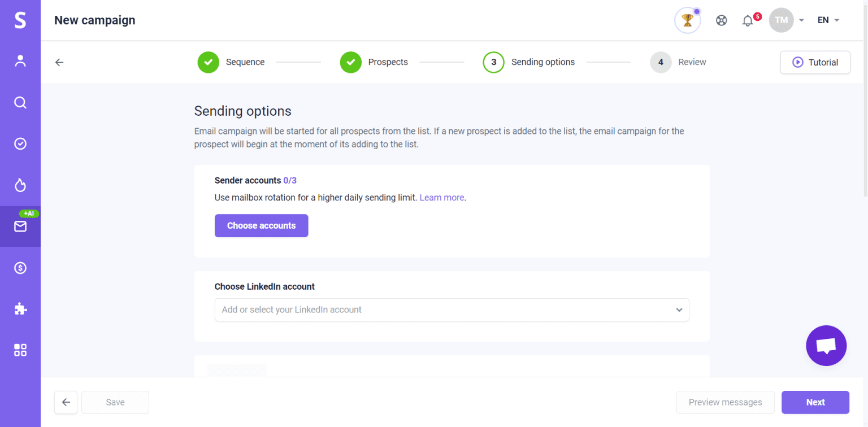Open the achievements trophy icon

[687, 20]
